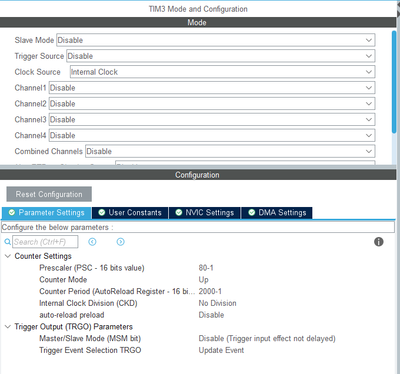400x374 pixels.
Task: Click Trigger Event Selection TRGO label
Action: click(x=90, y=350)
